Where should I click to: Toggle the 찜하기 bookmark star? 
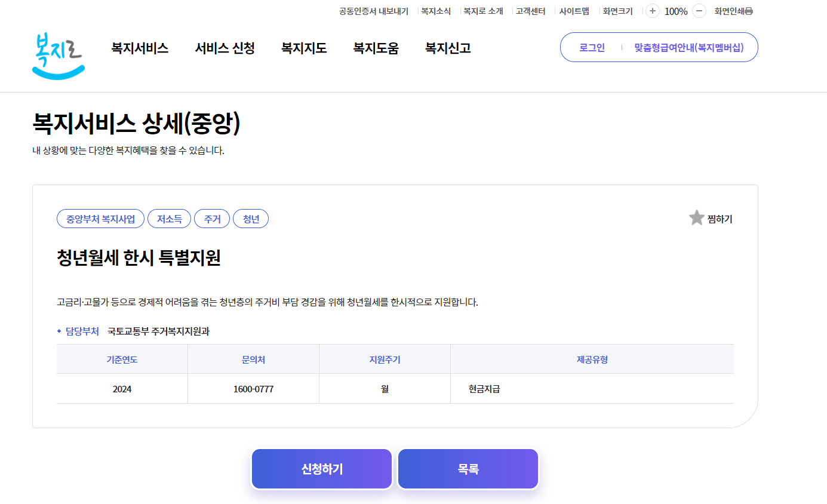(x=696, y=217)
